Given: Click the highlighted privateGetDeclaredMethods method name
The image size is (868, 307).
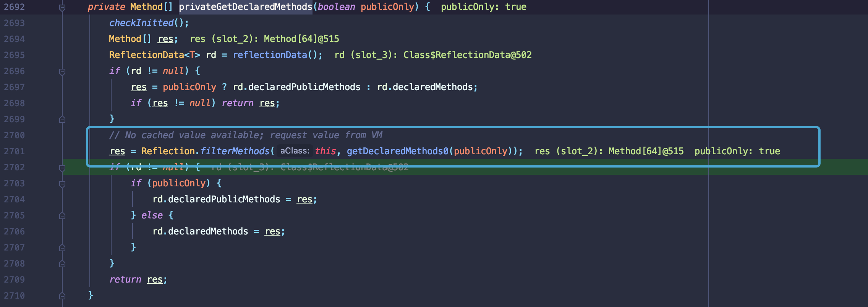Looking at the screenshot, I should click(245, 7).
